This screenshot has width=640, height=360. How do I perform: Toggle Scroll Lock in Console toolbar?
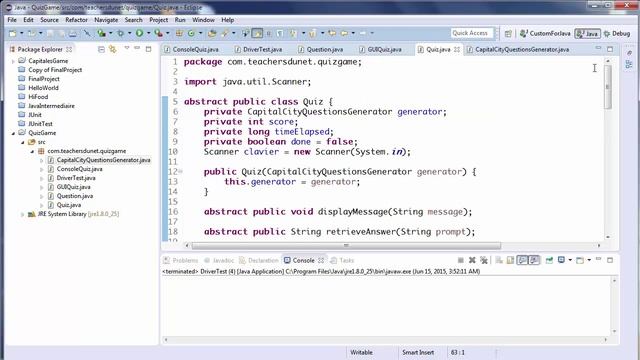point(510,260)
